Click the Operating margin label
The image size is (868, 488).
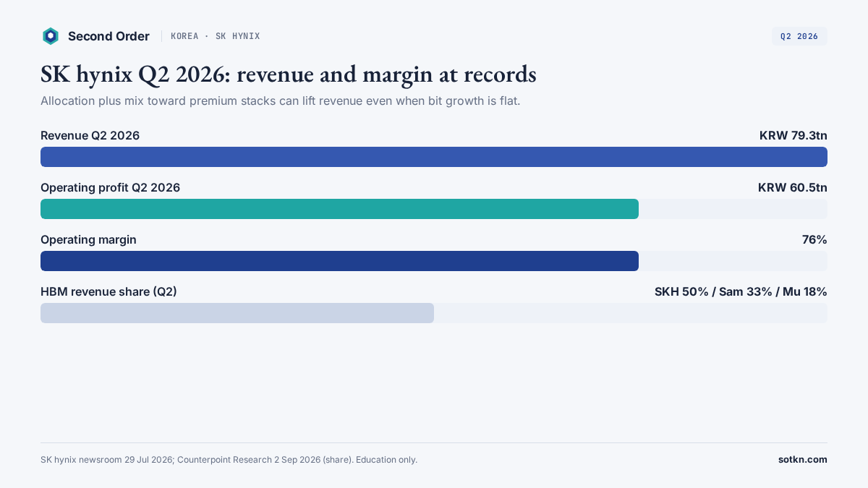click(x=88, y=240)
